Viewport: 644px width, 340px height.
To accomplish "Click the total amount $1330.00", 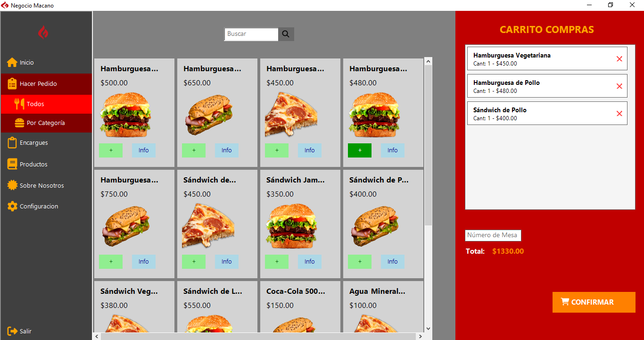I will point(508,251).
